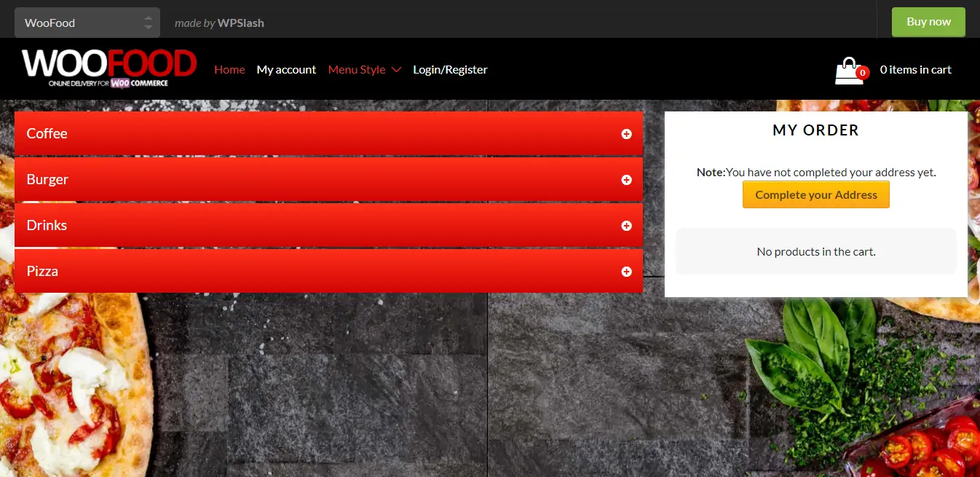Click the MY ORDER heading

coord(816,130)
